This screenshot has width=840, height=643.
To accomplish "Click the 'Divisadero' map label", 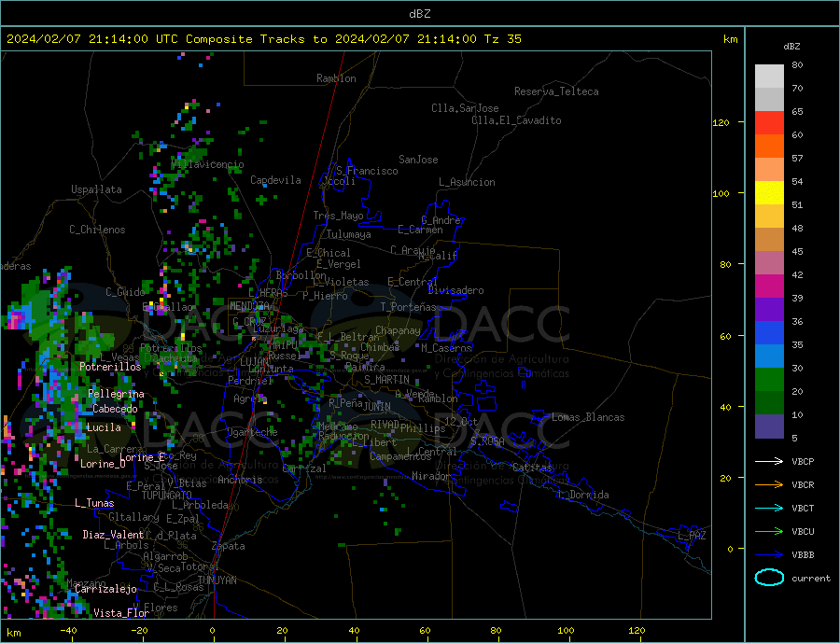I will [455, 290].
